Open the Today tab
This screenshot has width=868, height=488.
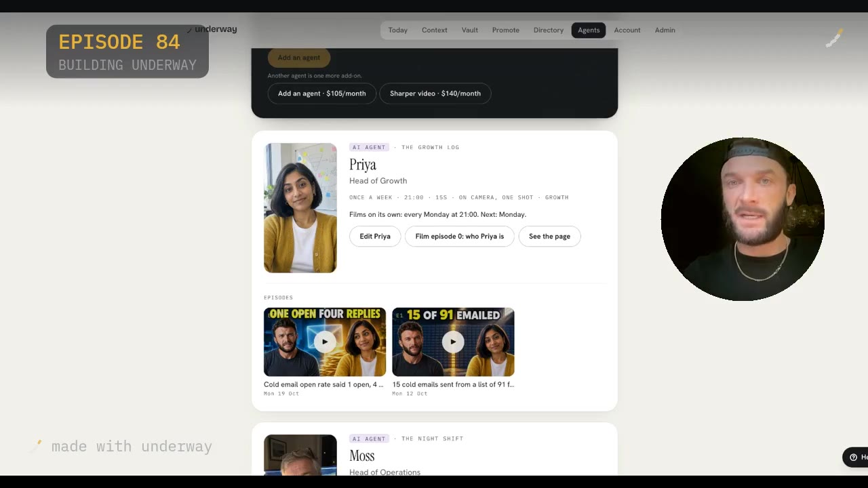coord(397,30)
